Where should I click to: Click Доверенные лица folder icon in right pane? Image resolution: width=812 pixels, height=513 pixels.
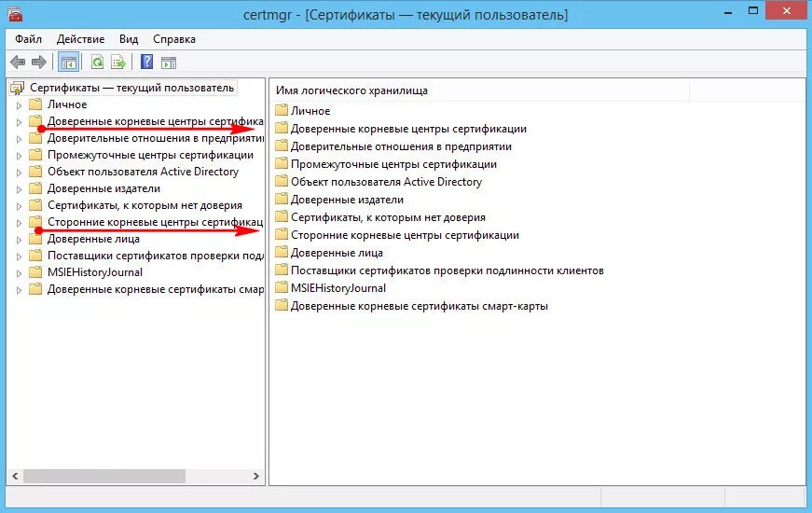[282, 252]
